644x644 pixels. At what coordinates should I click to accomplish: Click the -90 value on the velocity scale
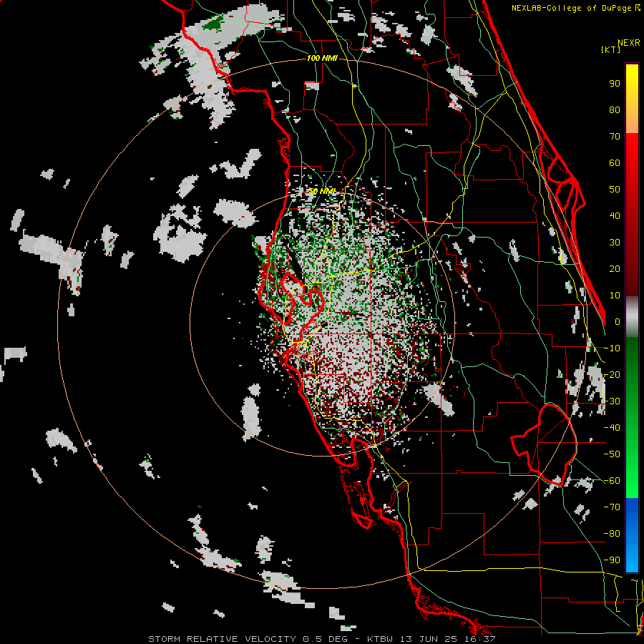[x=612, y=560]
